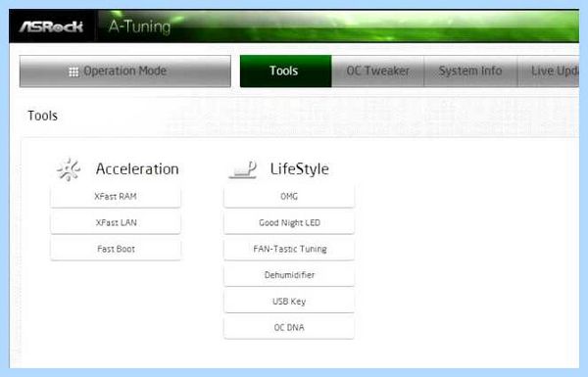Launch XFast RAM tool
Viewport: 588px width, 377px height.
click(x=116, y=197)
